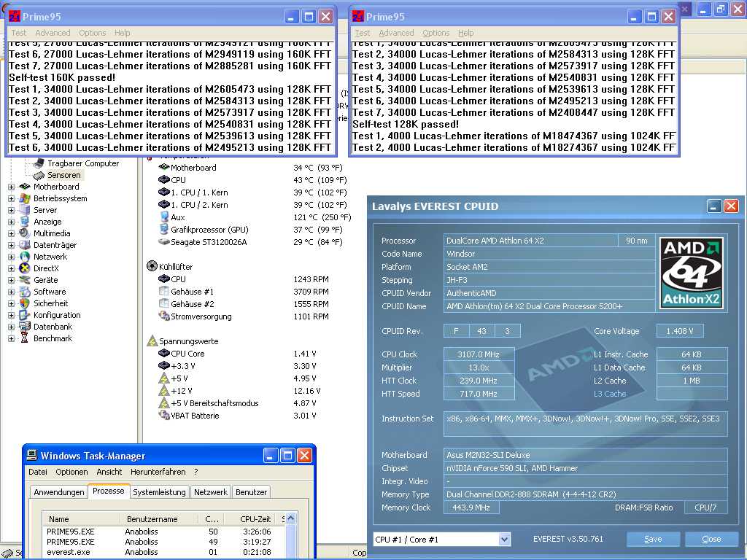
Task: Open Advanced menu in right Prime95 window
Action: [396, 33]
